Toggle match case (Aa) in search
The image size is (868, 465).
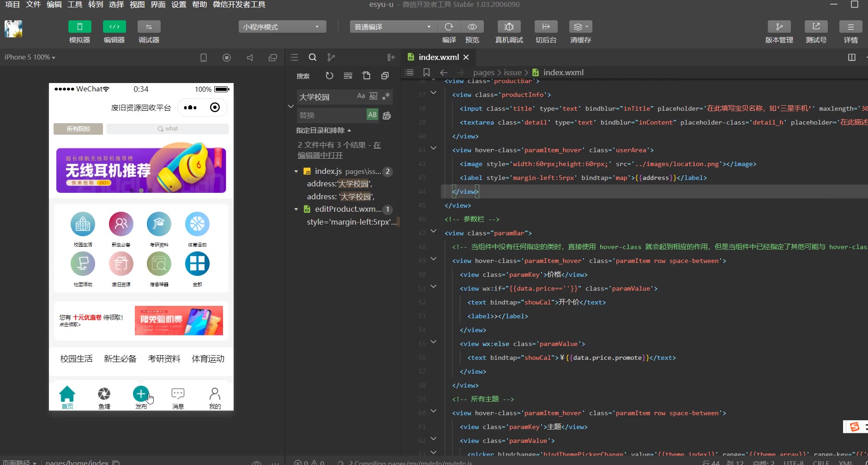tap(361, 96)
